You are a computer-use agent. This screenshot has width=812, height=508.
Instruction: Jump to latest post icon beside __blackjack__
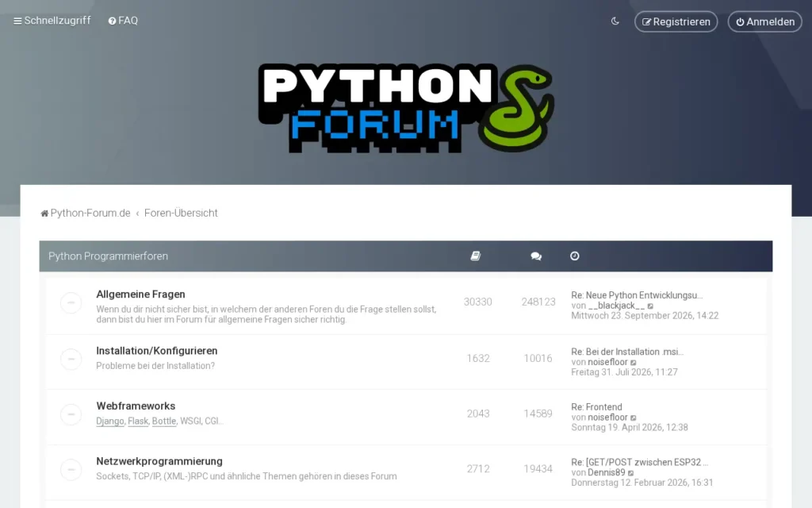pos(650,306)
